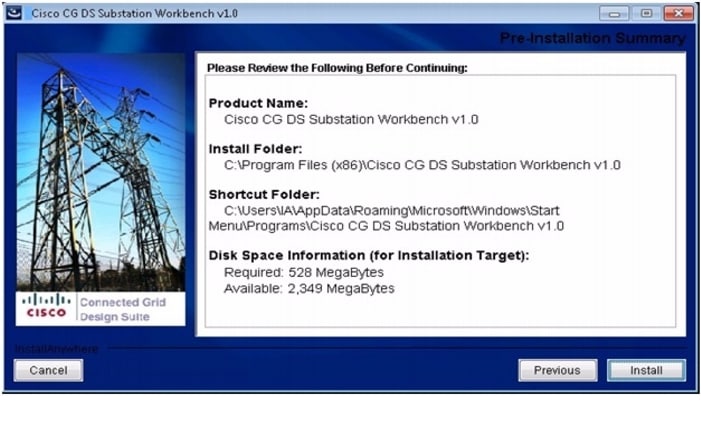The image size is (701, 432).
Task: Click the Available: 2,349 MegaBytes line
Action: 309,289
